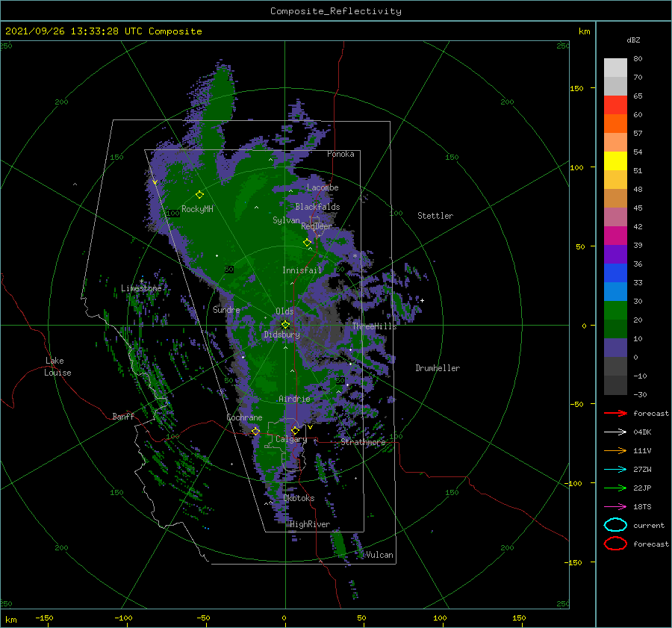
Task: Click the green 22JP arrow in legend
Action: click(x=615, y=488)
